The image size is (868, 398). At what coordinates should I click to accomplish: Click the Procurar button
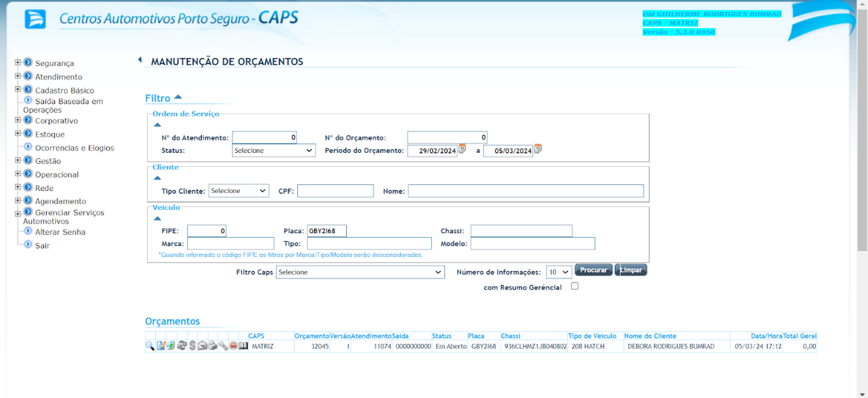[x=593, y=270]
